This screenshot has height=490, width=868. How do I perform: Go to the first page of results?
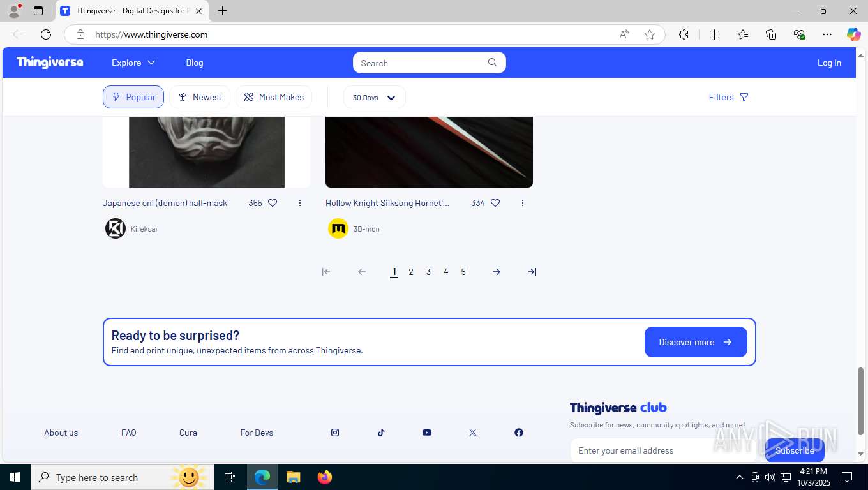[326, 272]
